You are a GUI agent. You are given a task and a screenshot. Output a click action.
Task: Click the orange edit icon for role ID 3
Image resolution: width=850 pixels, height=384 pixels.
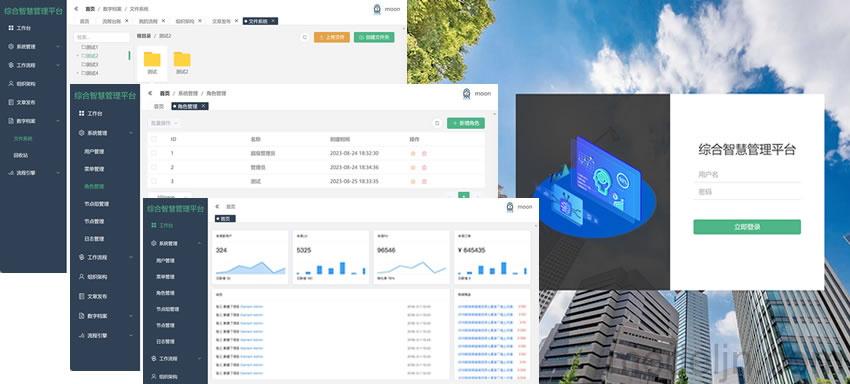tap(413, 182)
